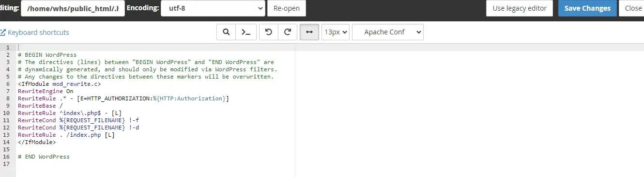Click the Re-open button
The image size is (644, 177).
pos(287,8)
